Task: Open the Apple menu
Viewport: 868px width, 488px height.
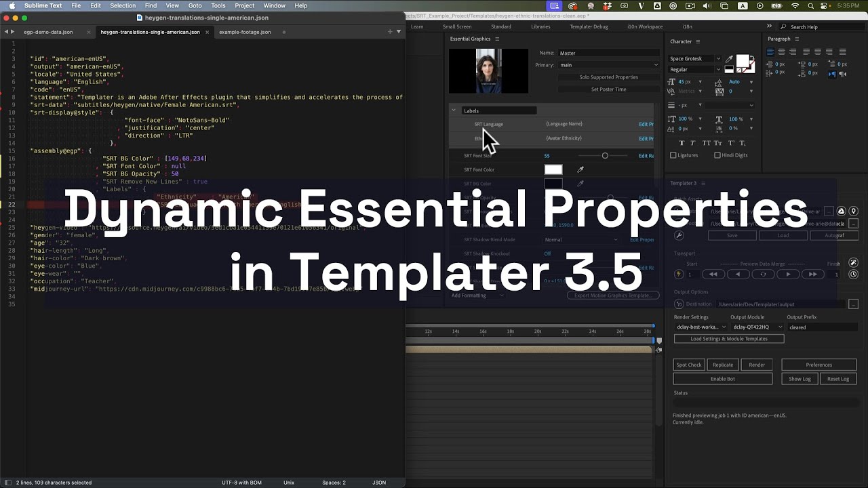Action: (12, 5)
